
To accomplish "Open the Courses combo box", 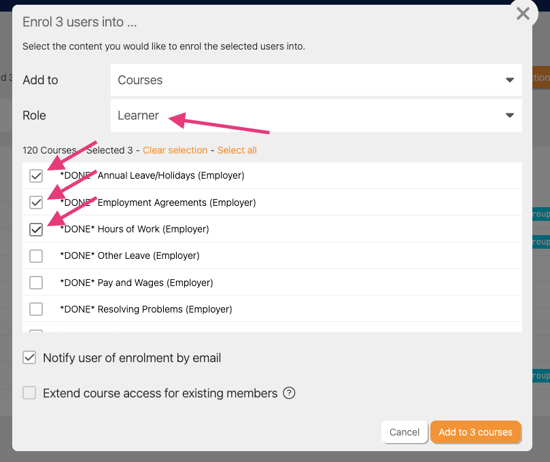I will (x=316, y=80).
